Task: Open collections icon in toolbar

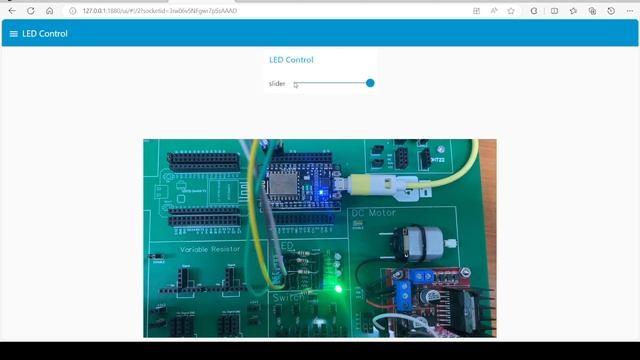Action: (x=592, y=11)
